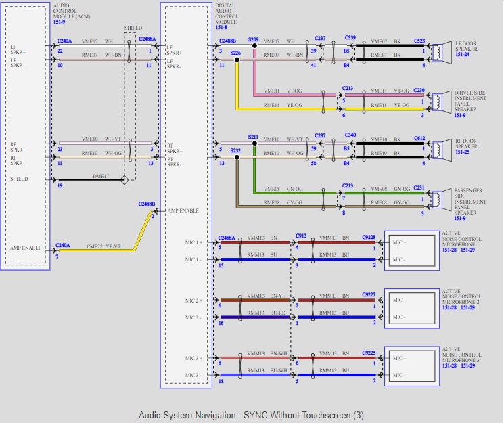Open page link 151-9 under Audio Control Module
Image resolution: width=504 pixels, height=423 pixels.
59,22
